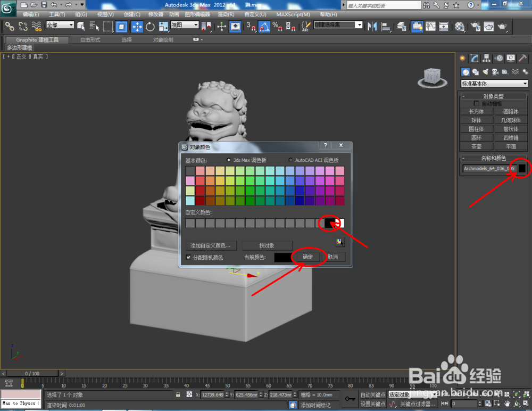
Task: Select the AutoCAD ACI 调色板 radio button
Action: click(x=290, y=160)
